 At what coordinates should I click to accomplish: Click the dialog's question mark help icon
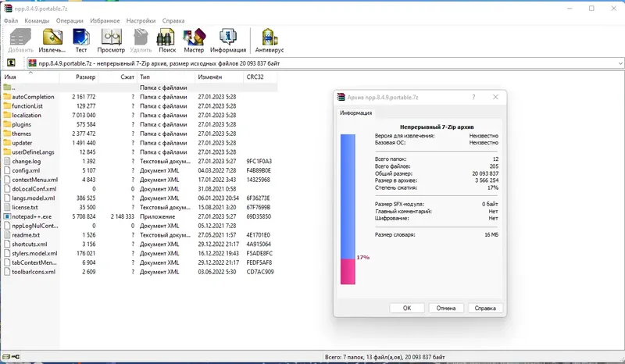pyautogui.click(x=473, y=97)
